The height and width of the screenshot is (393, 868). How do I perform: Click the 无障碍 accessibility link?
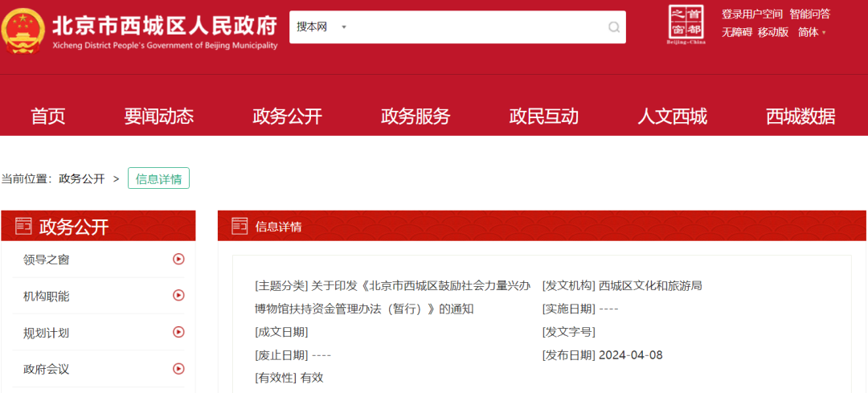737,33
